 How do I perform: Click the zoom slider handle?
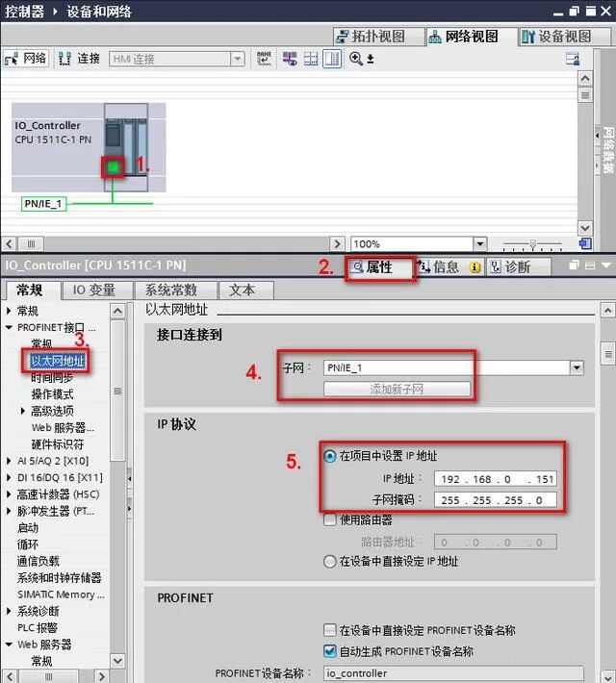(x=532, y=244)
